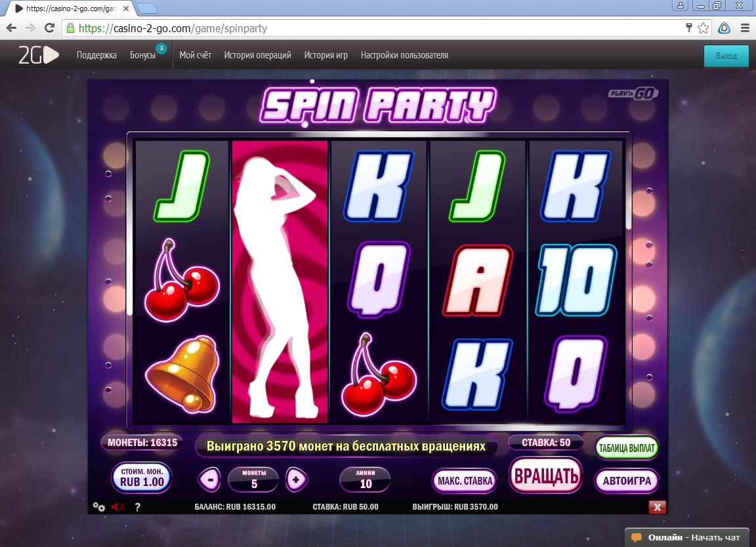Click the Play'n GO logo
Viewport: 756px width, 547px height.
pyautogui.click(x=633, y=93)
